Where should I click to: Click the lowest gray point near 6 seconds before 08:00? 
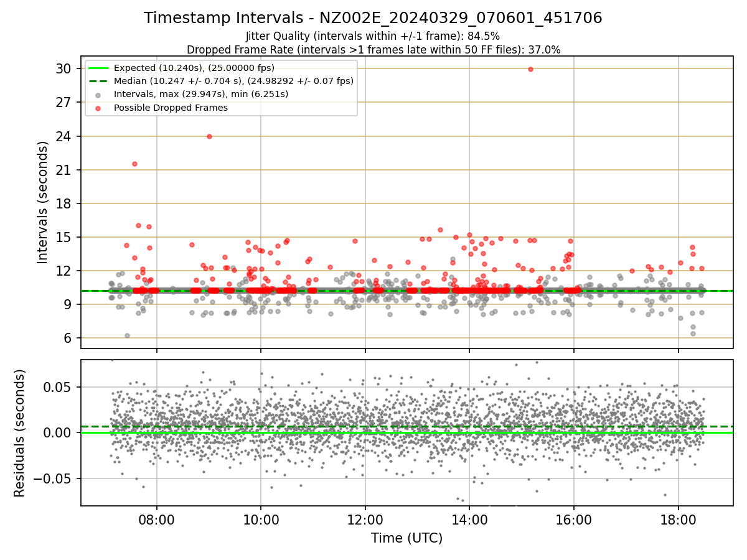[127, 335]
